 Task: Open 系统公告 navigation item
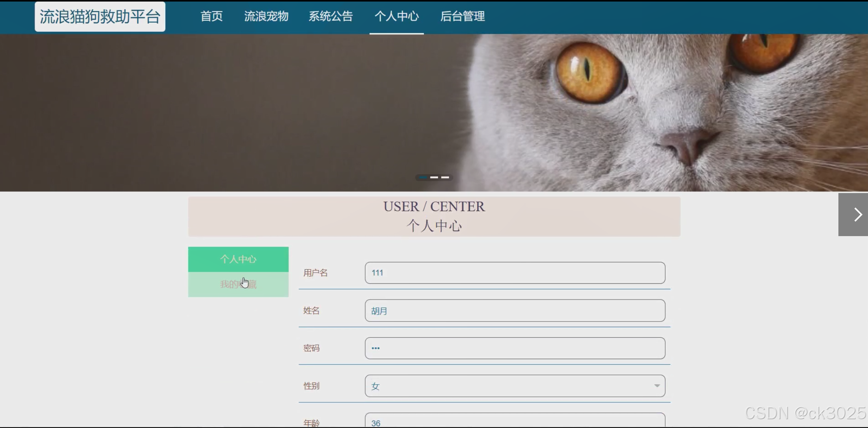coord(330,17)
